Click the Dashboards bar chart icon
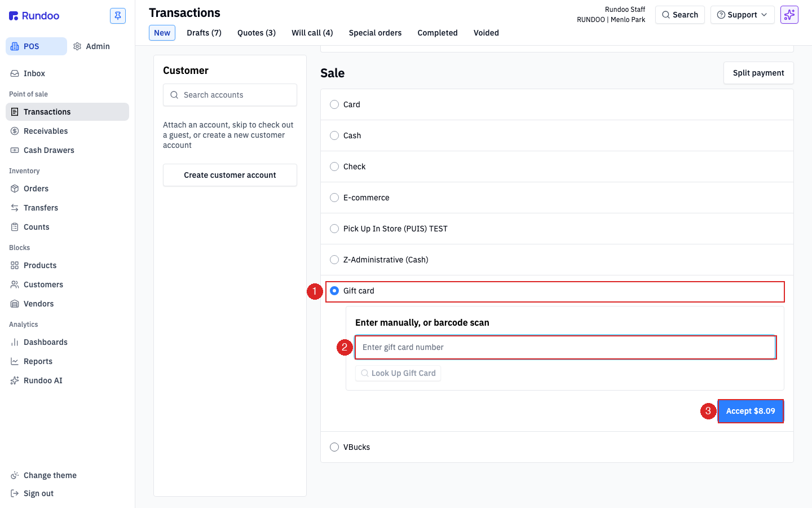Viewport: 812px width, 508px height. 15,342
